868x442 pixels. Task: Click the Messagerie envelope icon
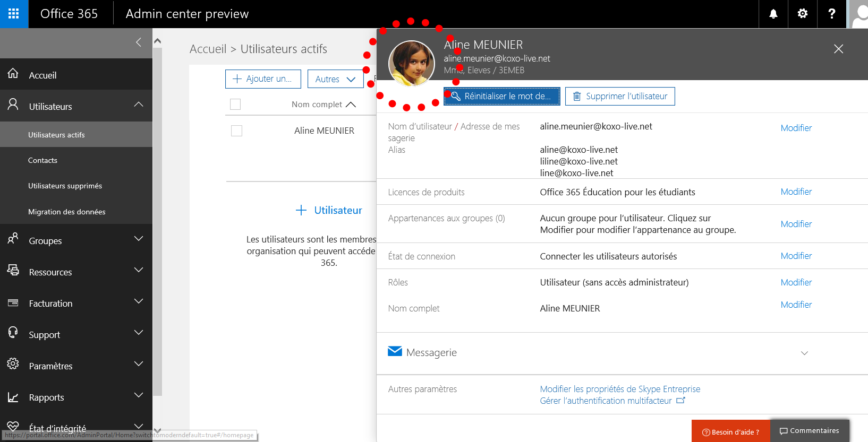395,351
